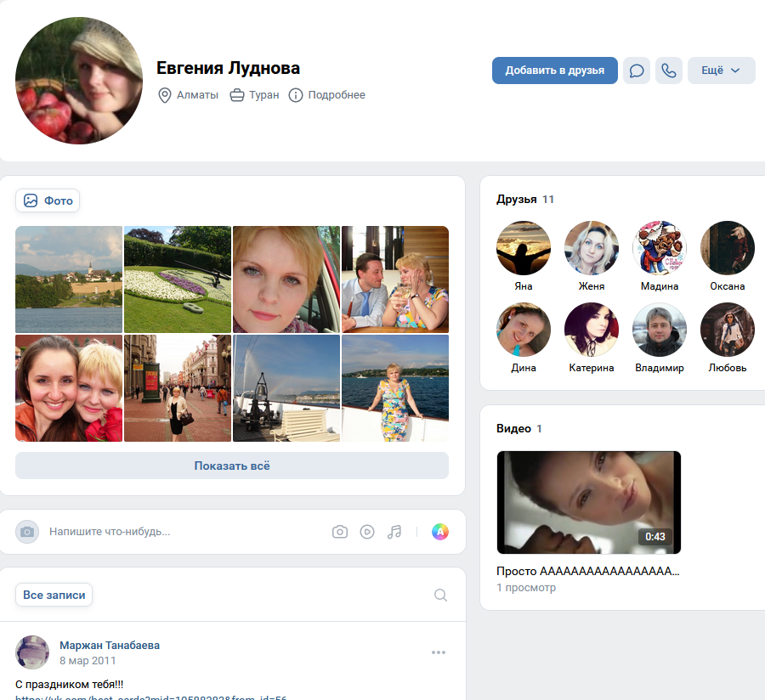The width and height of the screenshot is (765, 700).
Task: Open the restaurant couple photo
Action: coord(395,279)
